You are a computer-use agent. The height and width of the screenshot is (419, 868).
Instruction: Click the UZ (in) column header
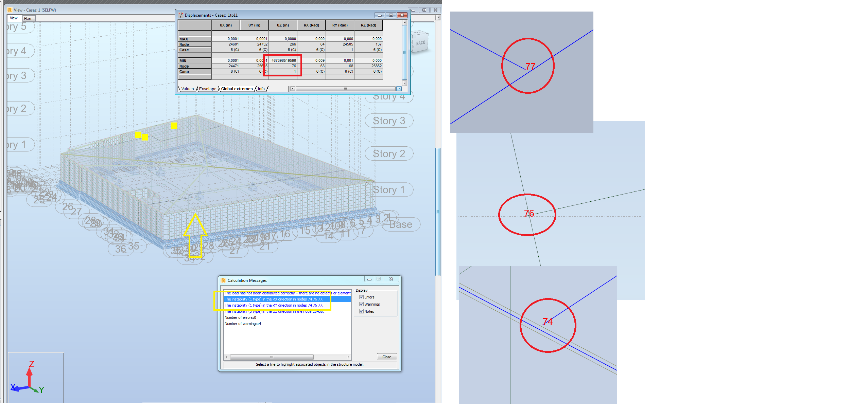(x=283, y=25)
